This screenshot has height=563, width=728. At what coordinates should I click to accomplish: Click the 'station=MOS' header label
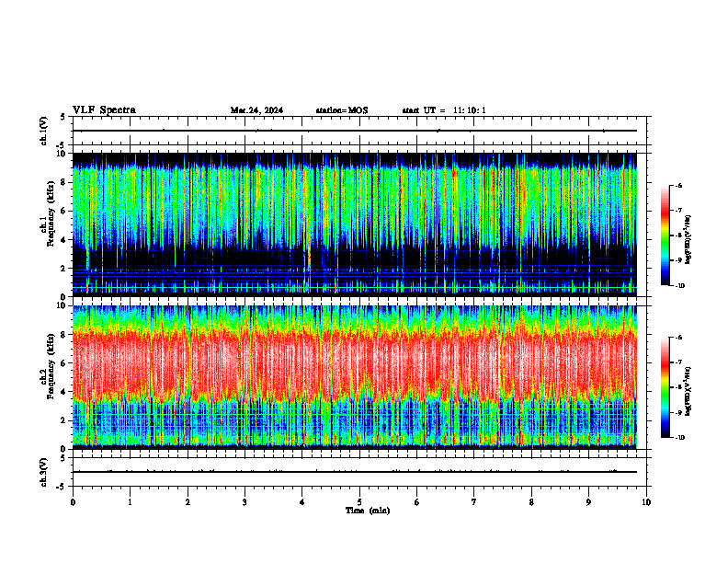click(x=342, y=110)
